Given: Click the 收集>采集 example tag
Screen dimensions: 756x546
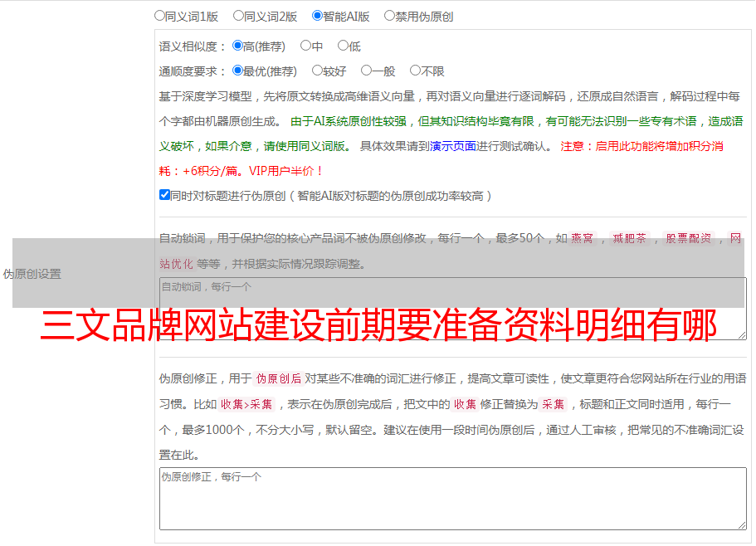Looking at the screenshot, I should (246, 404).
